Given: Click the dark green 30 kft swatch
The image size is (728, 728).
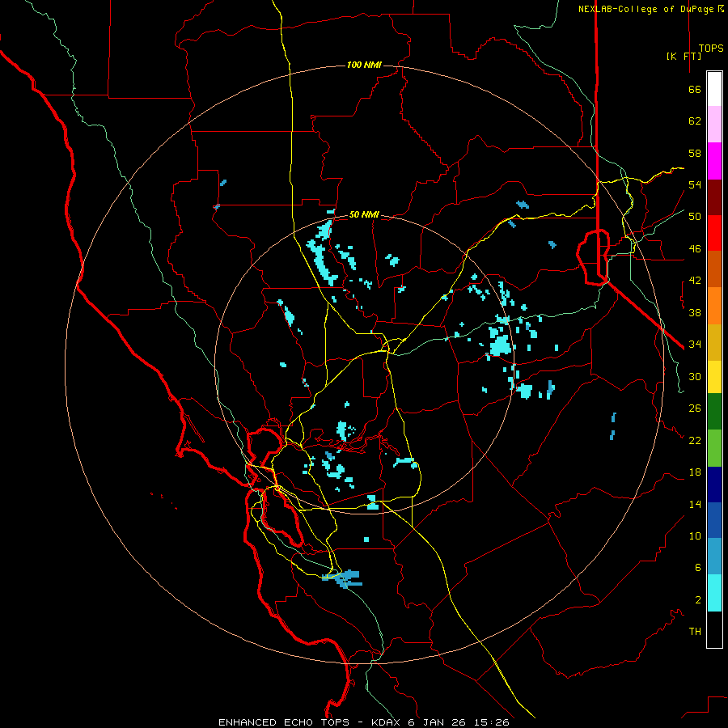Looking at the screenshot, I should coord(714,412).
